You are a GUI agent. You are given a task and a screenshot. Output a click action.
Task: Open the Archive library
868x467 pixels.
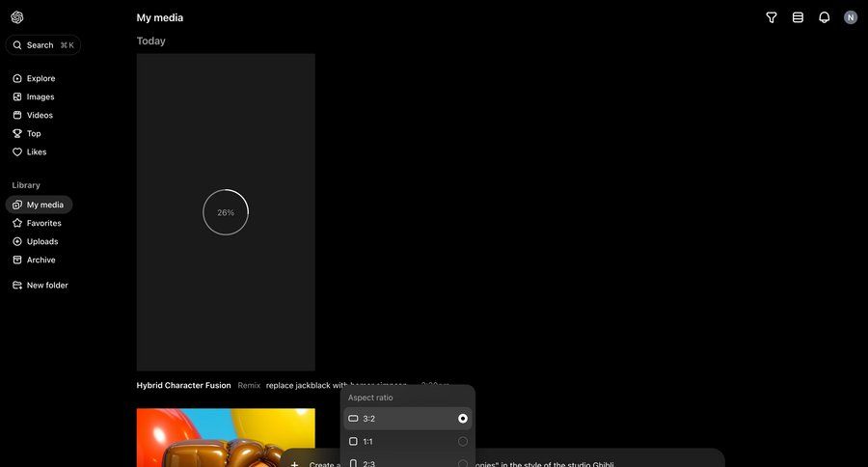click(35, 260)
